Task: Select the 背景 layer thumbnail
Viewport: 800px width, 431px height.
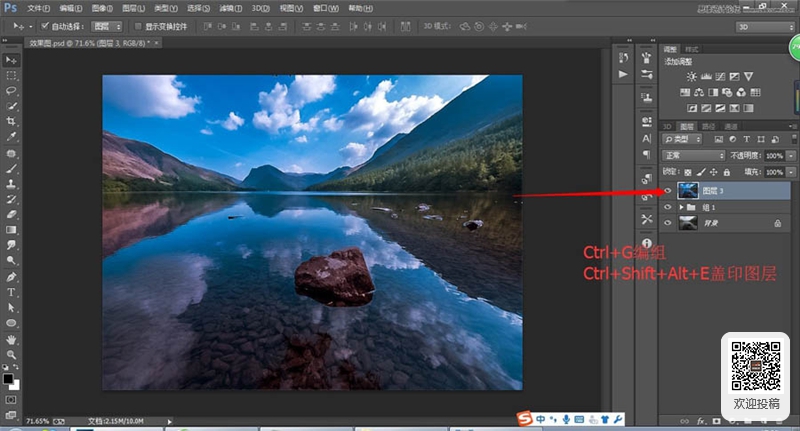Action: pos(687,223)
